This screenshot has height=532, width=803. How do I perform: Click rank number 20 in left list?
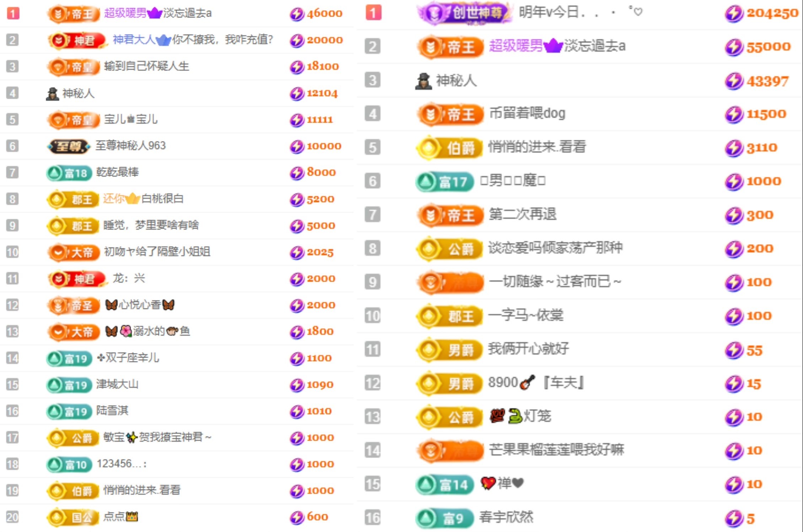(12, 517)
